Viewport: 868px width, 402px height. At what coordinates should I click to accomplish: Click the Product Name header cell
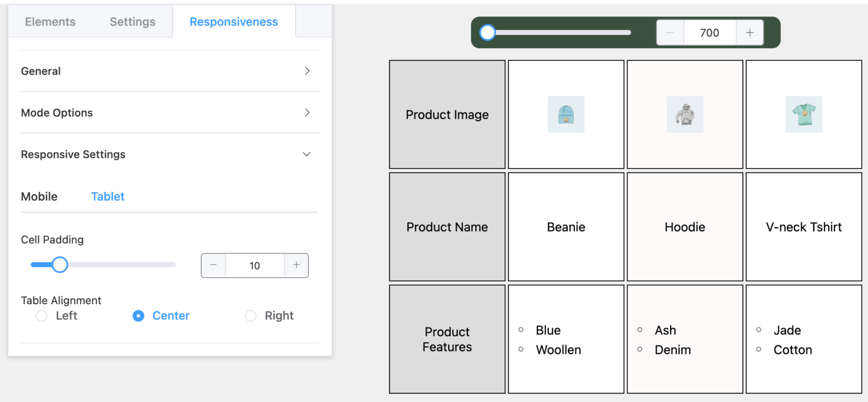click(447, 227)
